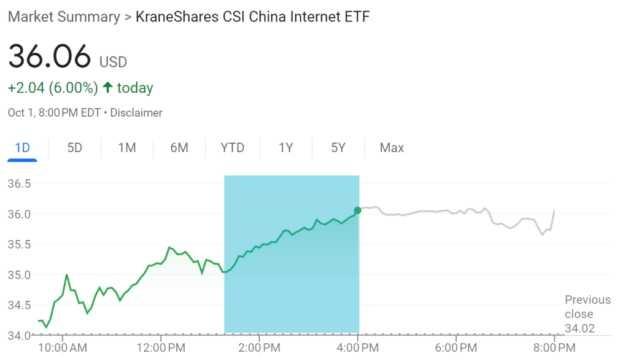628x364 pixels.
Task: Switch to the 5D tab
Action: click(74, 148)
